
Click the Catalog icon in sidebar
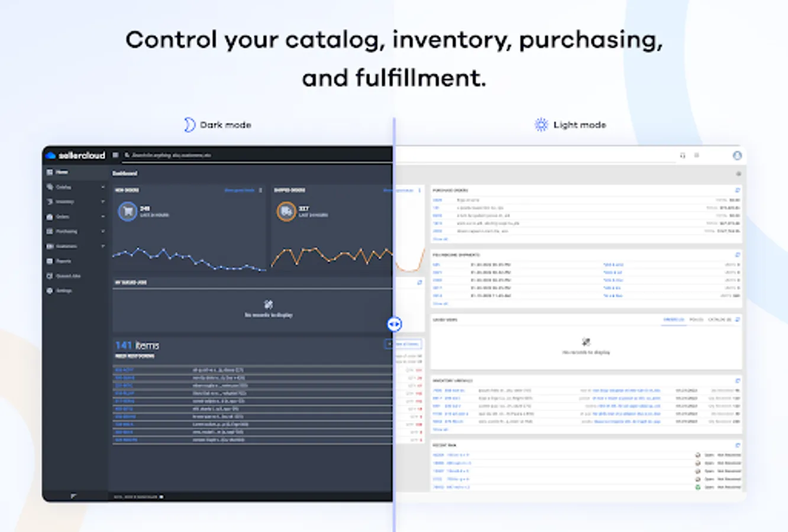pos(50,187)
